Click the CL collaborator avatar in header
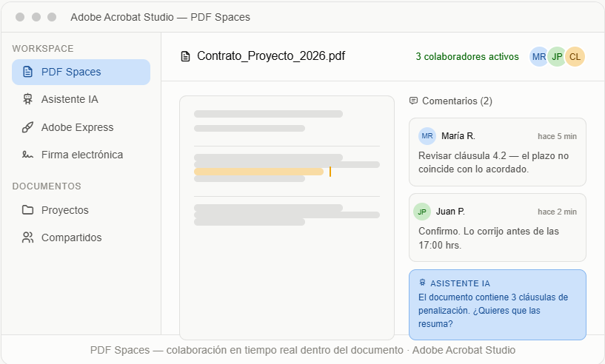605x364 pixels. click(x=575, y=57)
